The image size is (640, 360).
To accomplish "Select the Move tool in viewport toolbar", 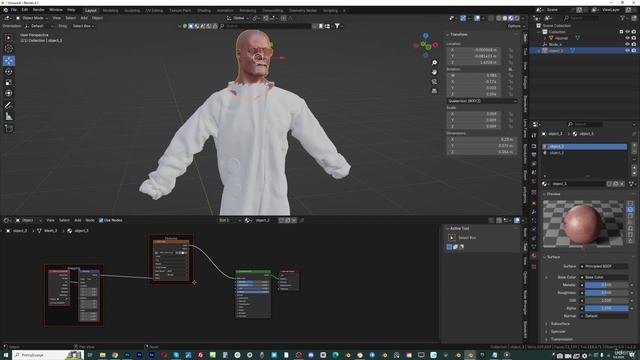I will tap(9, 61).
